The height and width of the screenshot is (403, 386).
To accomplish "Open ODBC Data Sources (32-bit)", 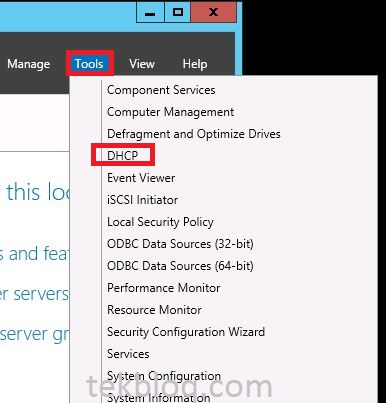I will click(x=180, y=244).
